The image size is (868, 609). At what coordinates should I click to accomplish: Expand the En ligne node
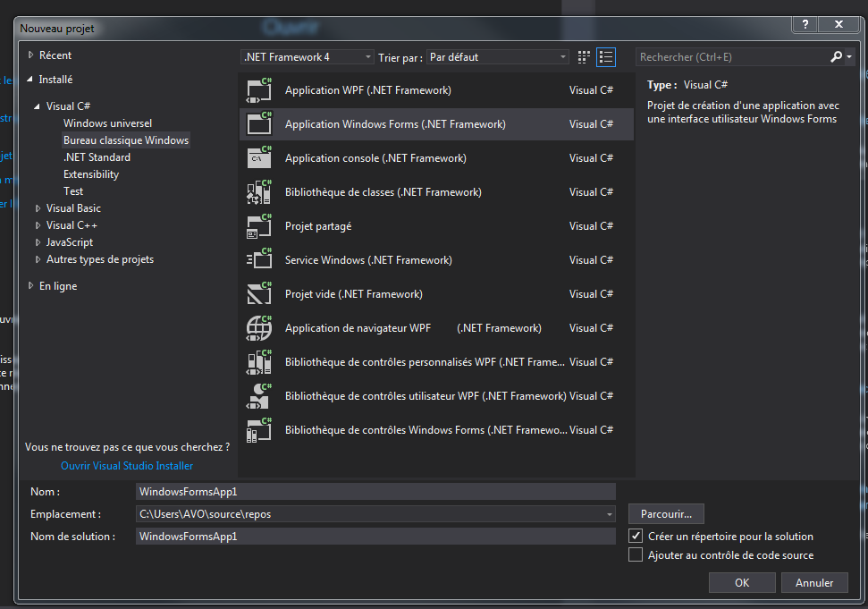coord(31,285)
